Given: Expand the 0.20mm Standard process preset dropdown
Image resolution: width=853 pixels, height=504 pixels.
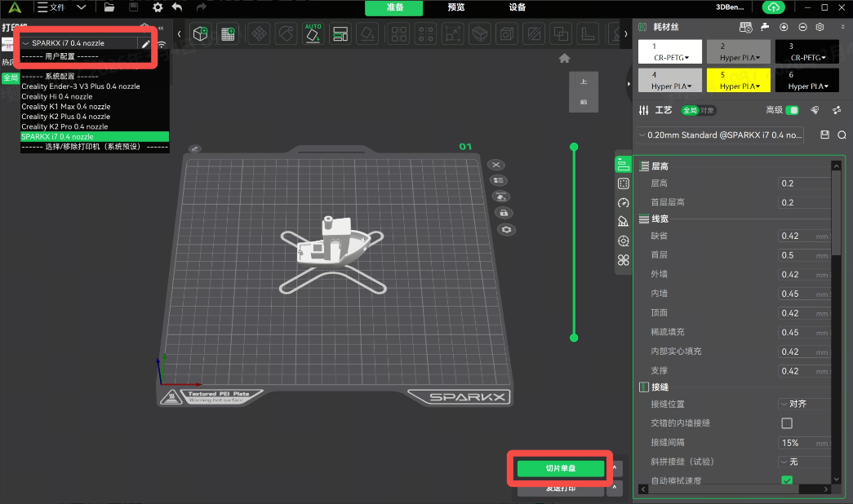Looking at the screenshot, I should click(719, 135).
